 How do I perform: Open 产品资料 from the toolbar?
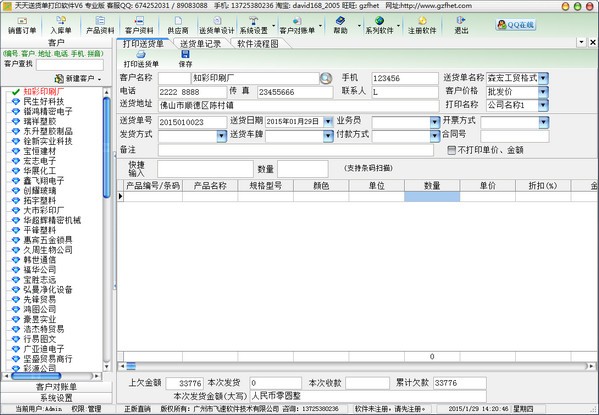(x=100, y=25)
